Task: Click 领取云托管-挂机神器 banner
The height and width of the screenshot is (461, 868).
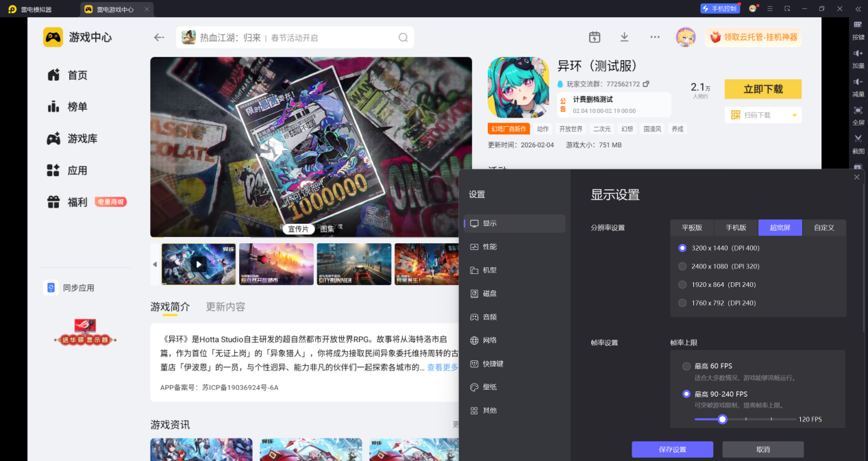Action: [753, 37]
